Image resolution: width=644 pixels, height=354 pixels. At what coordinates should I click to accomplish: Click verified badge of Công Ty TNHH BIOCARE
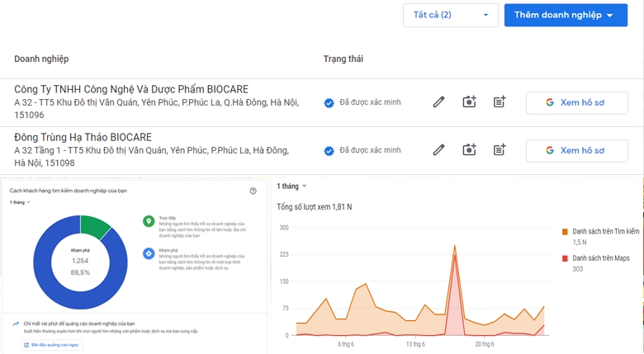[329, 102]
